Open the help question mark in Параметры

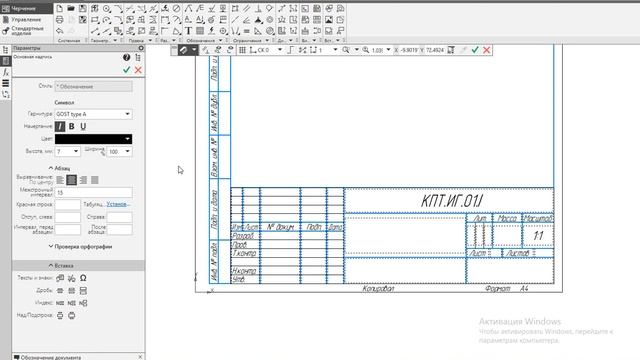[127, 58]
